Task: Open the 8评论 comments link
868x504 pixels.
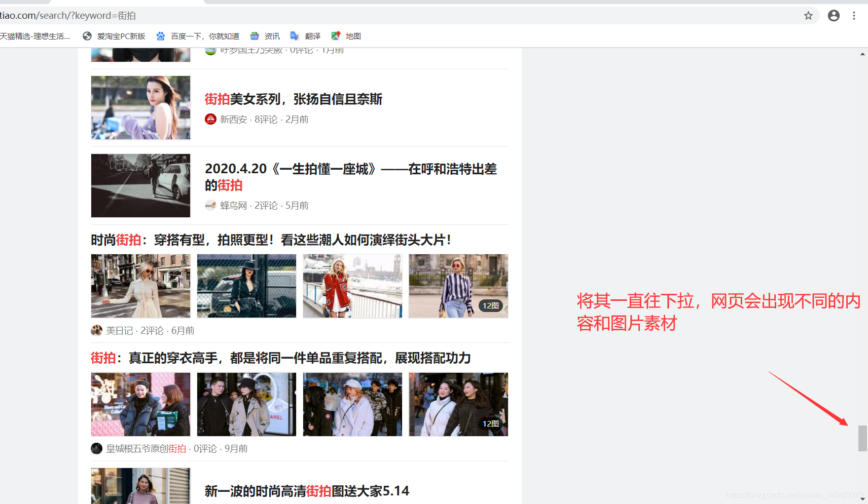Action: (x=266, y=119)
